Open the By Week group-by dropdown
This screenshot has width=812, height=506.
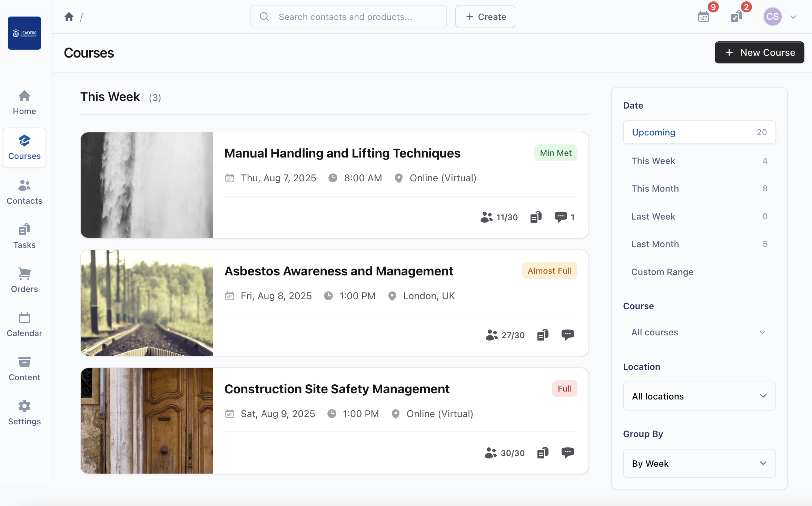699,463
